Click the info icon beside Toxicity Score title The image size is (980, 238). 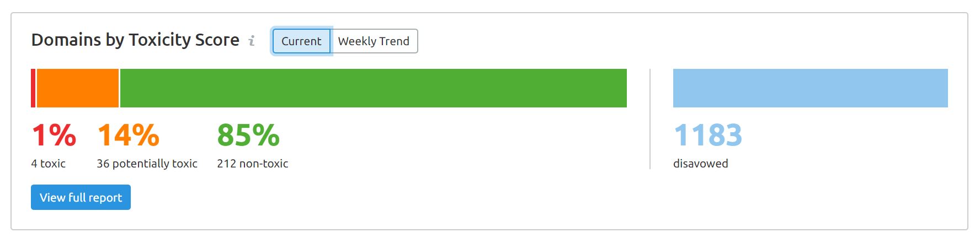252,41
